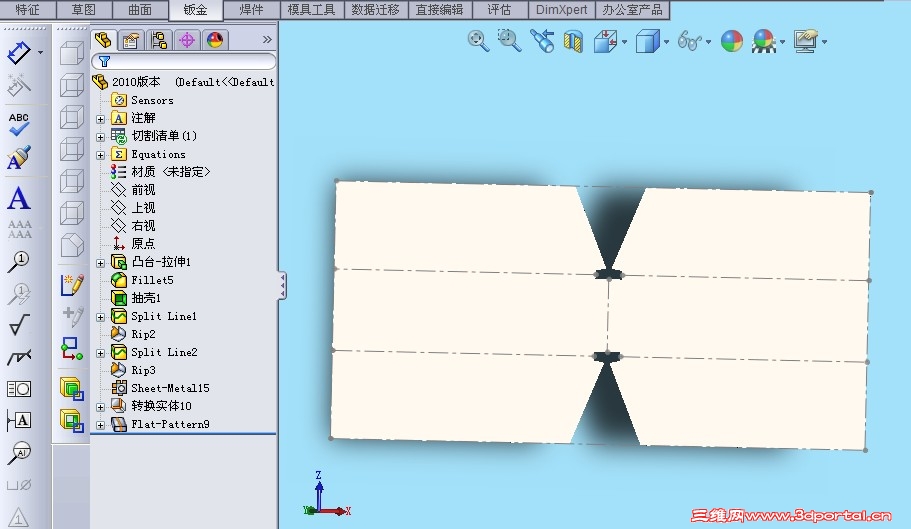Switch to 模具工具 tab
Image resolution: width=911 pixels, height=529 pixels.
coord(311,9)
